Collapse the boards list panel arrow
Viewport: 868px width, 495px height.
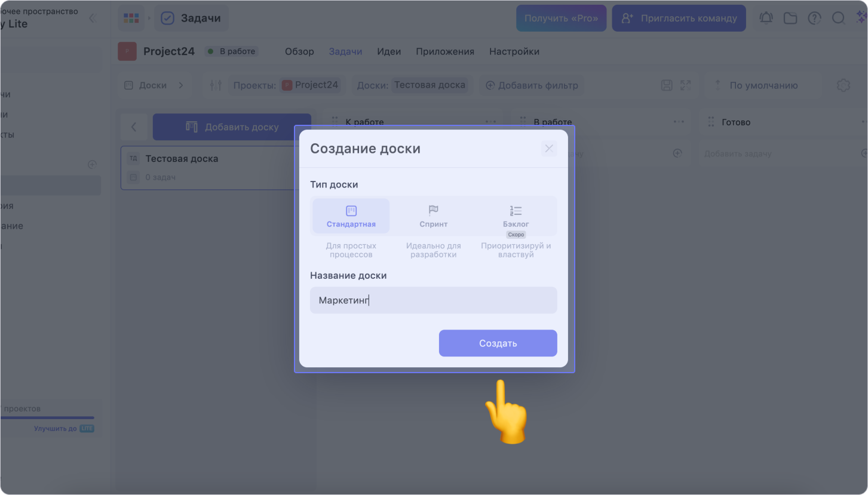134,127
